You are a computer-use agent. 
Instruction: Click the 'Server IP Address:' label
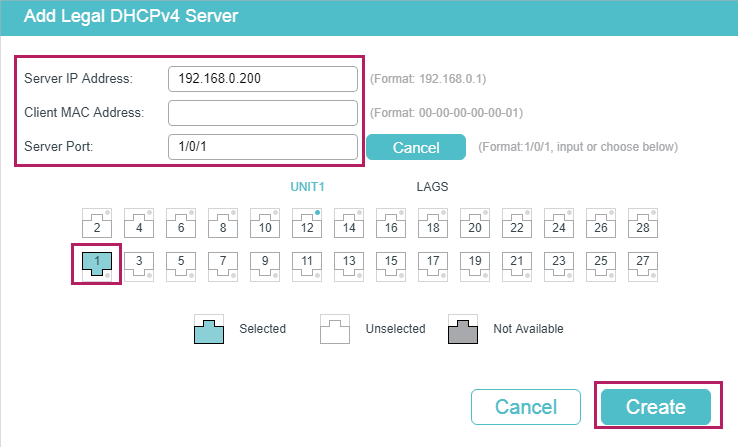pyautogui.click(x=79, y=79)
